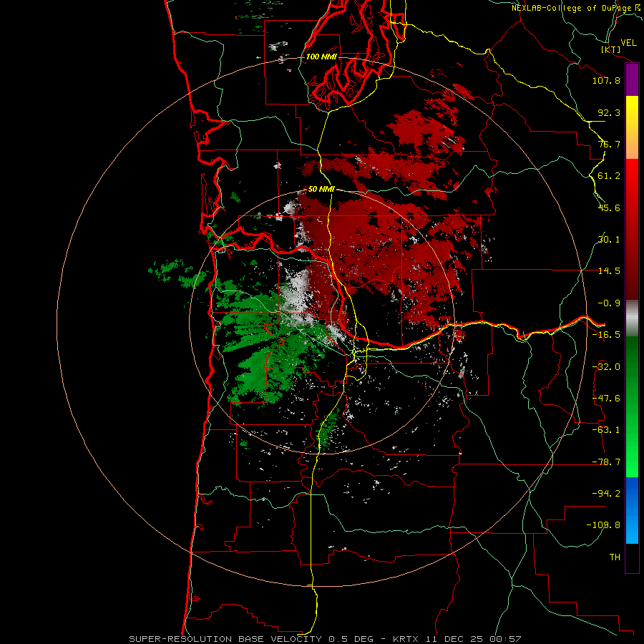Click the [KT] units label
Image resolution: width=644 pixels, height=644 pixels.
tap(611, 49)
